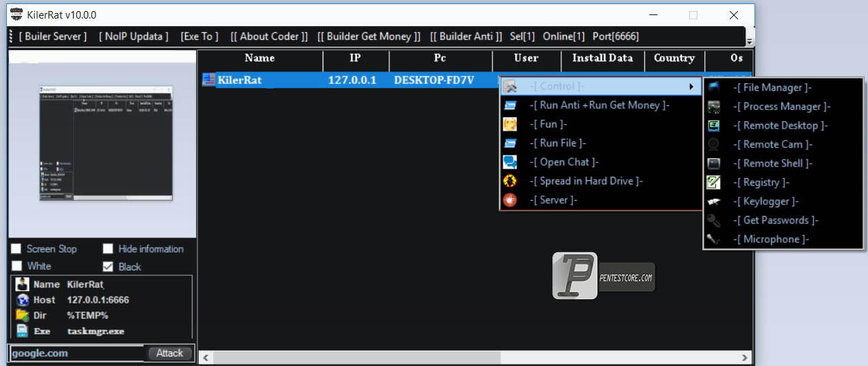The height and width of the screenshot is (366, 868).
Task: Click the Process Manager icon
Action: tap(714, 107)
